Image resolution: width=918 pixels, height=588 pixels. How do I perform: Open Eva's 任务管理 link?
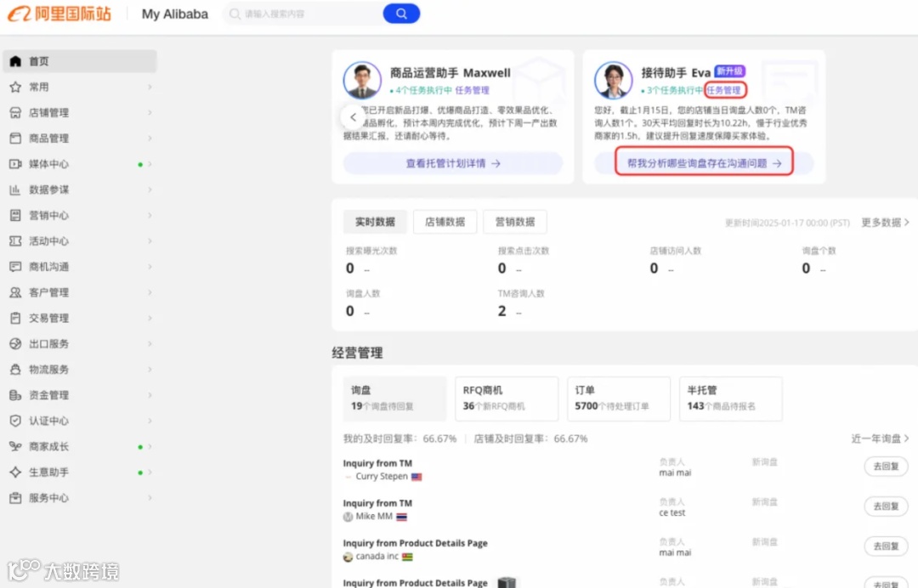coord(724,90)
